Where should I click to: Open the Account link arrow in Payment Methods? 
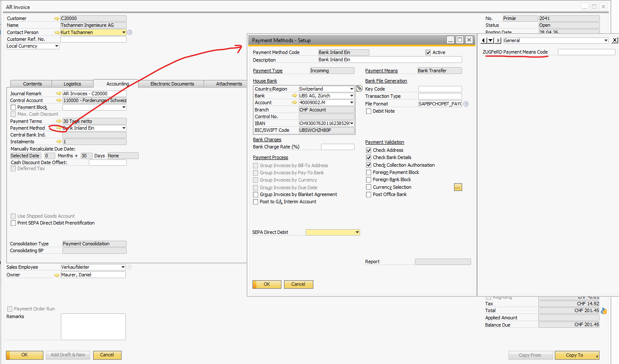tap(294, 102)
